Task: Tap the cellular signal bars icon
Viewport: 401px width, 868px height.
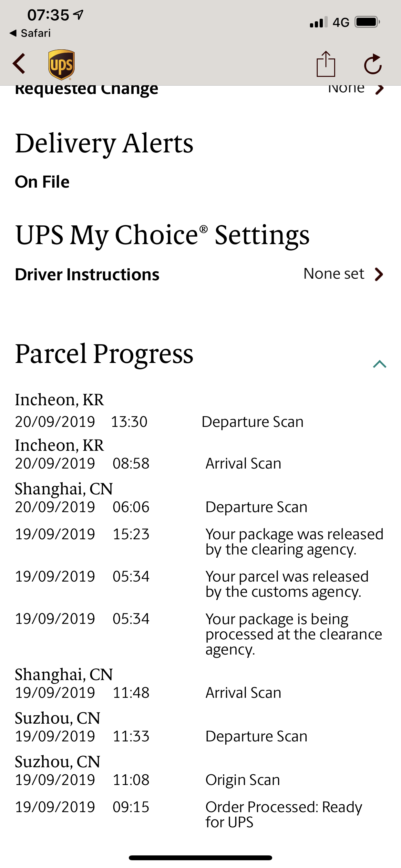Action: coord(318,22)
